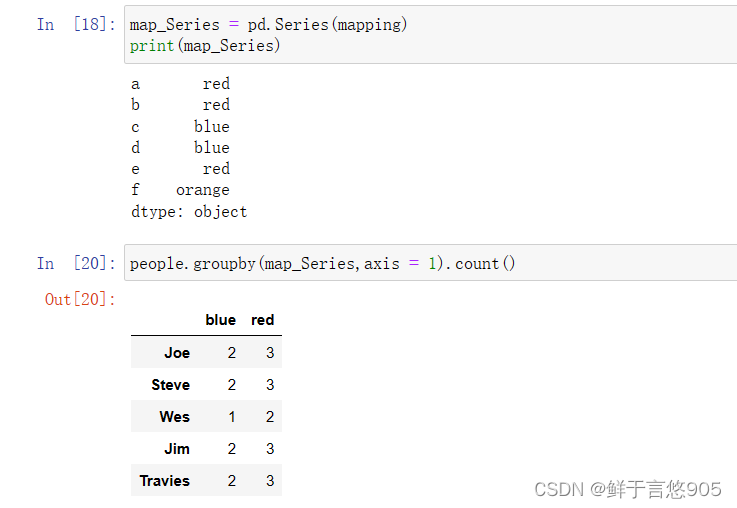Viewport: 737px width, 508px height.
Task: Click the Out[20] output prompt
Action: pyautogui.click(x=80, y=299)
